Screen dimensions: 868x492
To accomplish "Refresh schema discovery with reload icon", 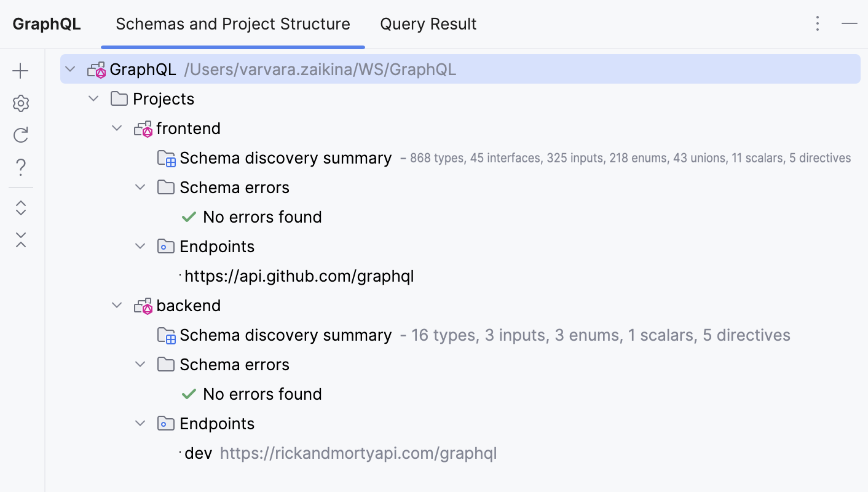I will [x=20, y=135].
